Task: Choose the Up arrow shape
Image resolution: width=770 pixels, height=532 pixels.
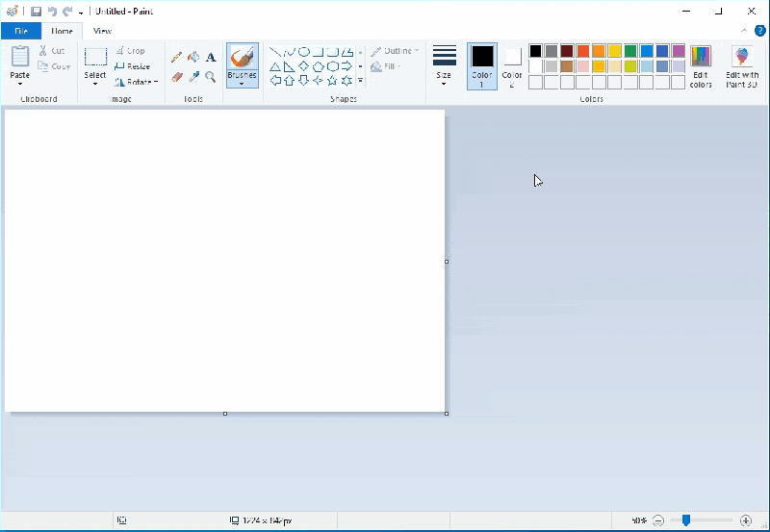Action: tap(290, 81)
